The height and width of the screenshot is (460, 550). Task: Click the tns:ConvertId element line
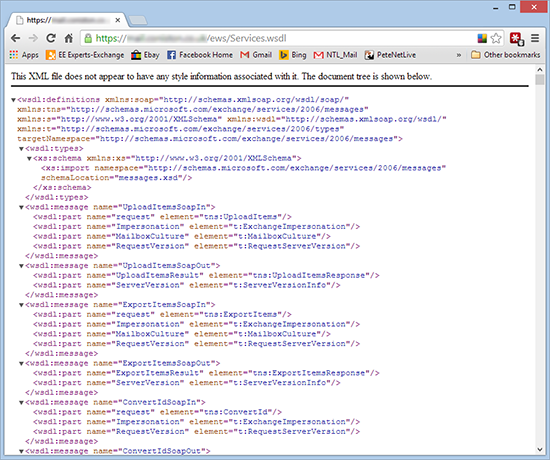pyautogui.click(x=157, y=412)
